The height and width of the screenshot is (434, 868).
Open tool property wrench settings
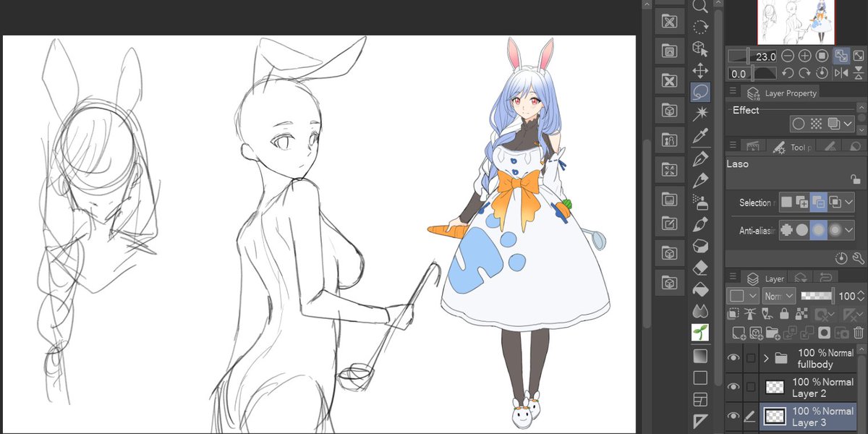(859, 258)
